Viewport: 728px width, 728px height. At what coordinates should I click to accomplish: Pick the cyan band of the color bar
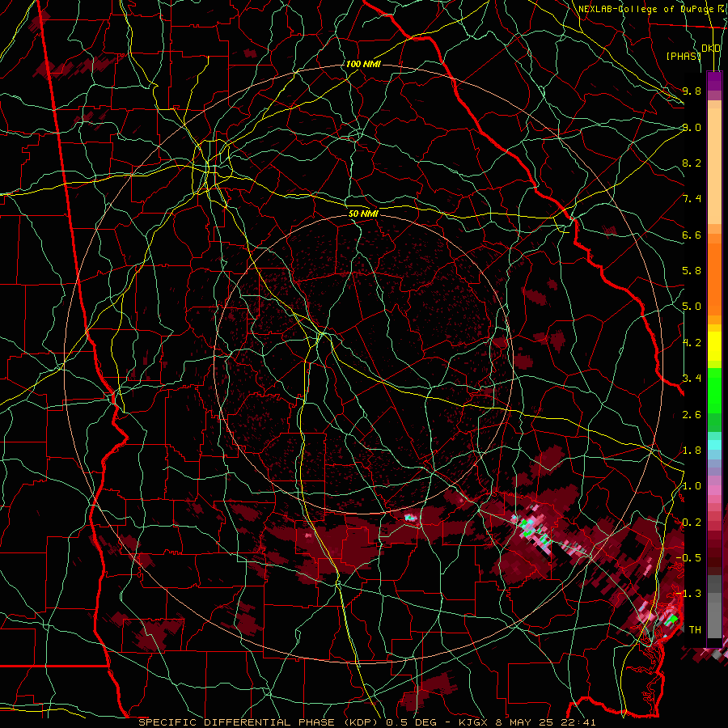pyautogui.click(x=714, y=445)
